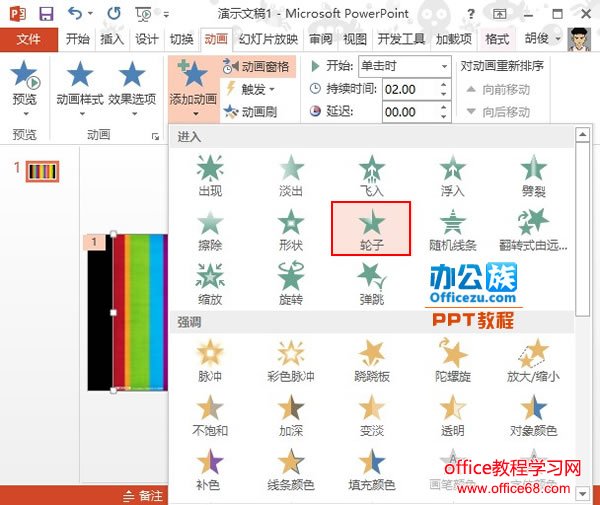Redo with the repeat arrow icon
The image size is (600, 505).
[114, 14]
